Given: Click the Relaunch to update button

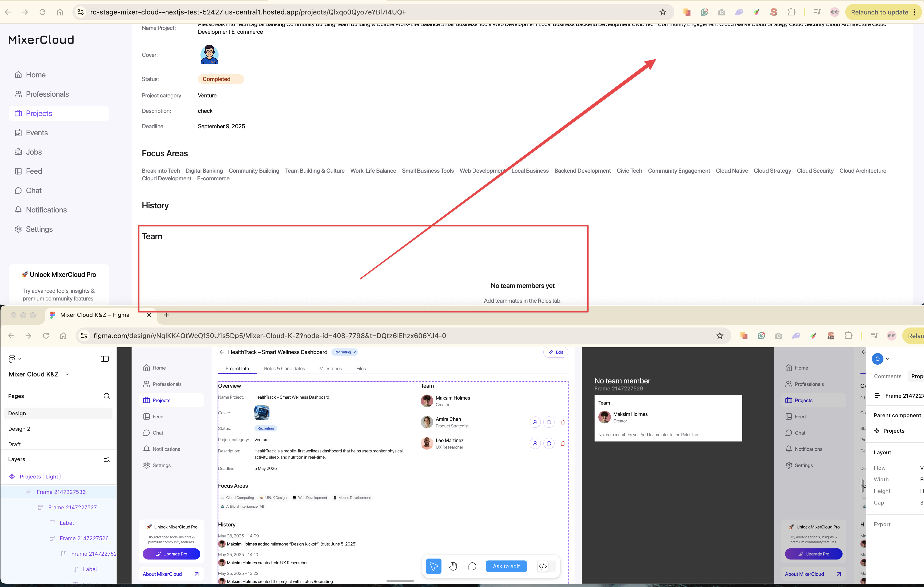Looking at the screenshot, I should pyautogui.click(x=879, y=12).
